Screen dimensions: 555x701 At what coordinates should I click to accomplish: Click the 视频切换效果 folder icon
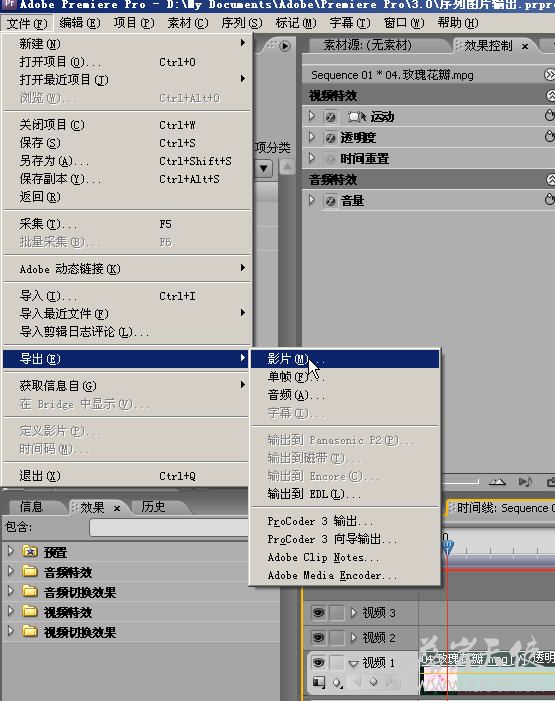(x=30, y=631)
